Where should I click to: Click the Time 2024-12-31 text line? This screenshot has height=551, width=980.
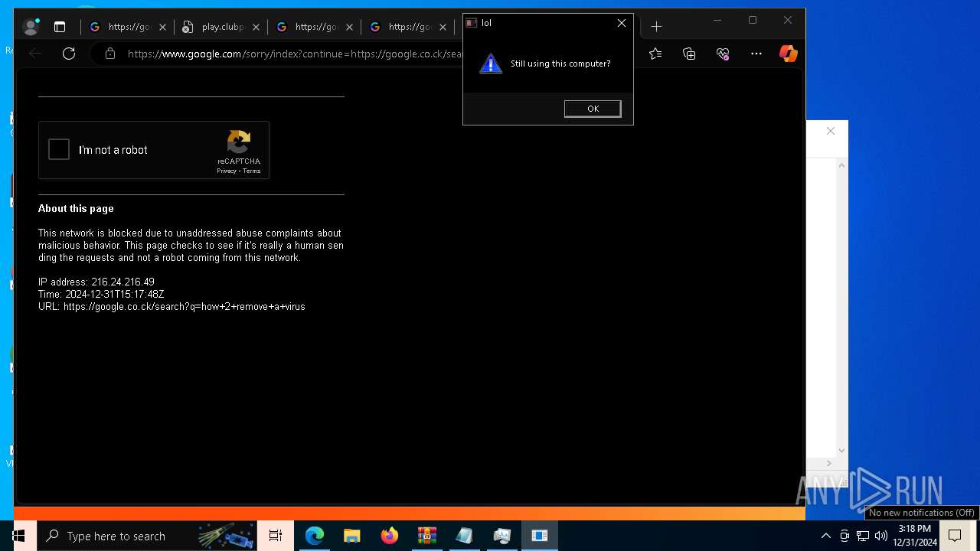click(101, 295)
